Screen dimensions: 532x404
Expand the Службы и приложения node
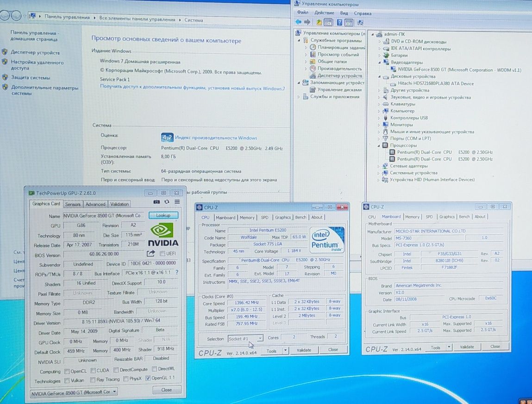tap(299, 97)
